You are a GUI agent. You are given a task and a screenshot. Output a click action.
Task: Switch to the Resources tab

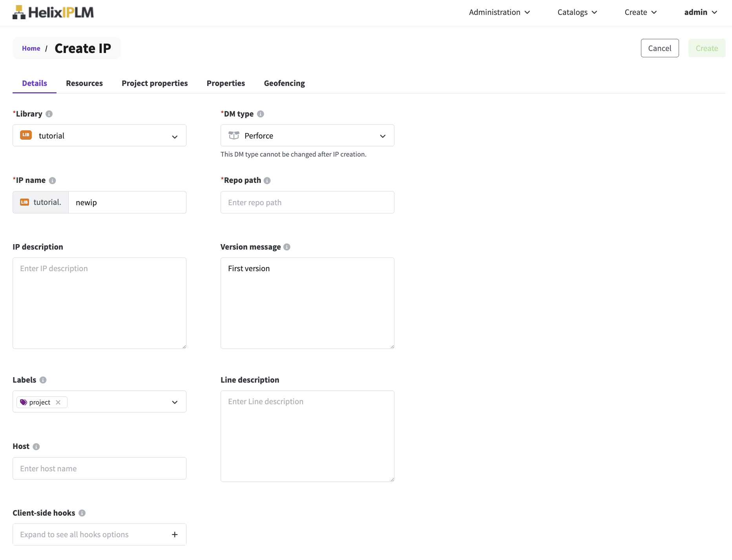coord(84,83)
